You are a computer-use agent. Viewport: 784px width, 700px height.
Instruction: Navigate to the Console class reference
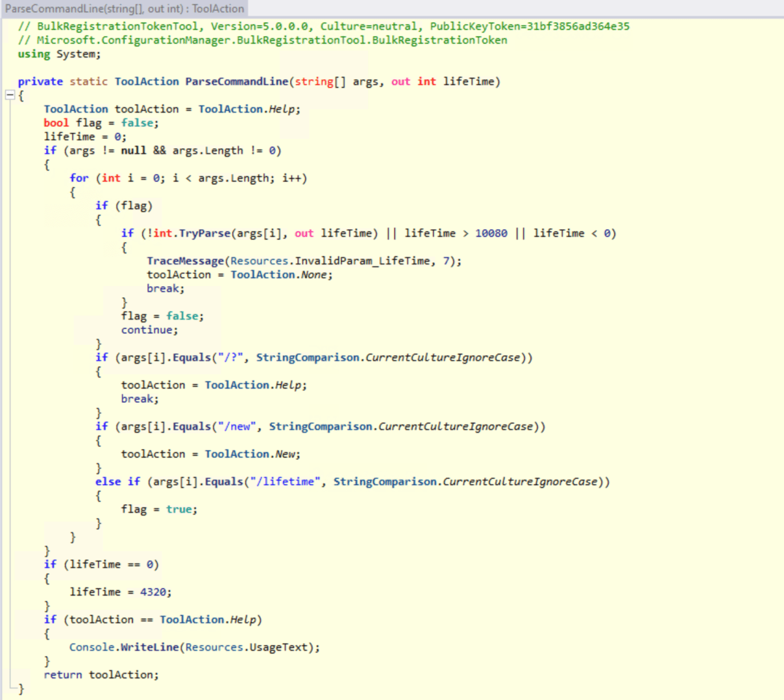tap(93, 647)
